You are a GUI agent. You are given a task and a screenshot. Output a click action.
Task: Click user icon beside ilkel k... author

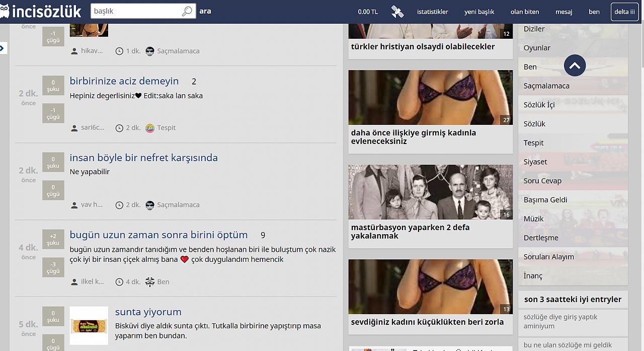(74, 282)
